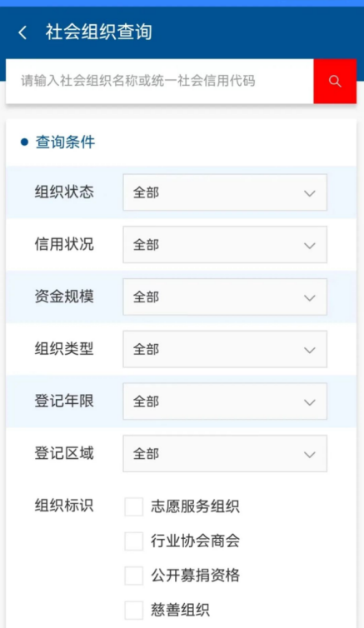Tap the 志愿服务组织 label text
The width and height of the screenshot is (364, 628).
pos(195,506)
